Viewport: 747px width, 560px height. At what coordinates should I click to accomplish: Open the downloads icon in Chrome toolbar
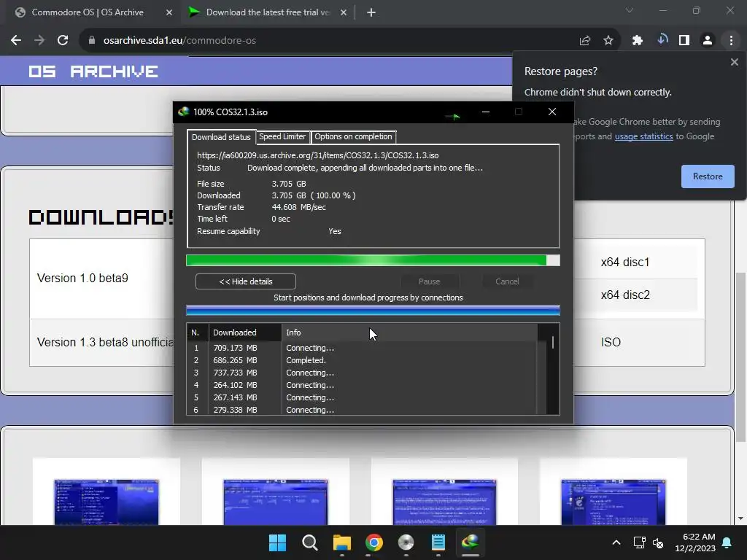click(662, 39)
